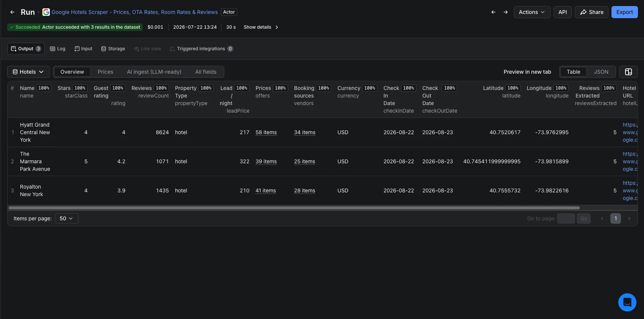Open 34 items booking sources for Hyatt
This screenshot has width=644, height=319.
(x=305, y=132)
